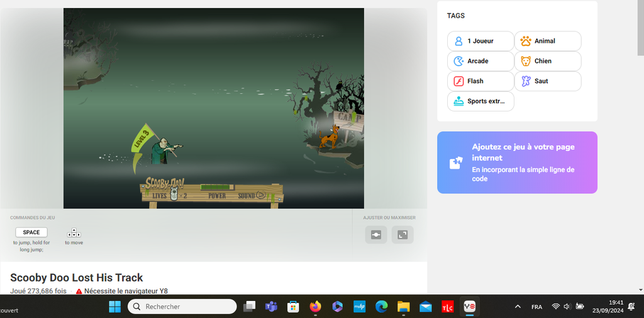Maximize the game to fullscreen
Image resolution: width=644 pixels, height=318 pixels.
pos(402,235)
